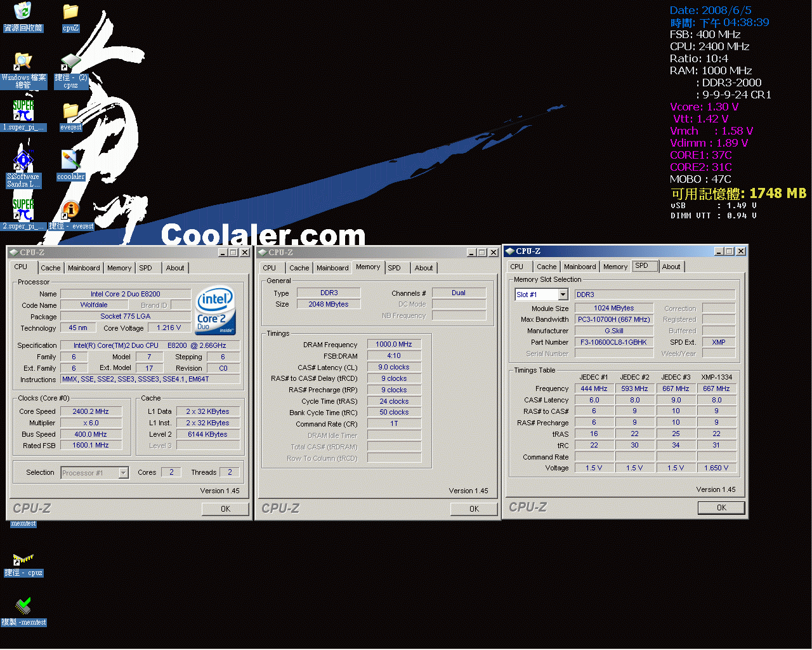
Task: Click the processor Name field 'Intel Core 2 Duo E8200'
Action: [x=125, y=294]
